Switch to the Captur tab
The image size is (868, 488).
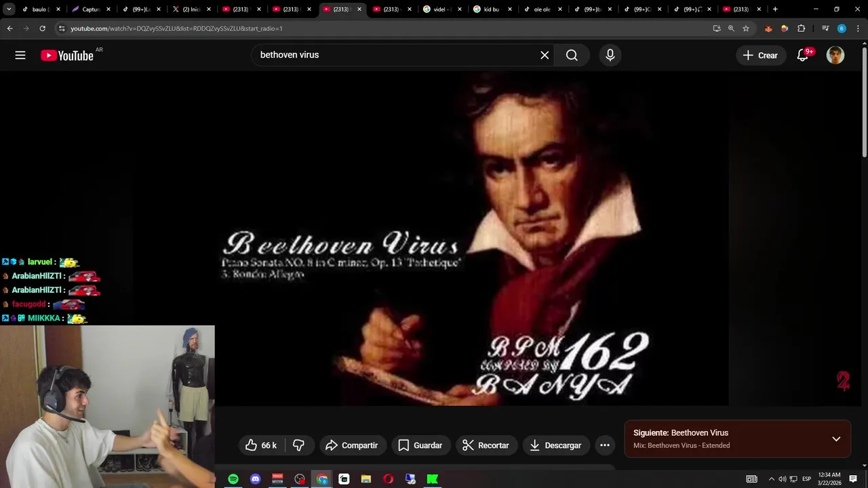pyautogui.click(x=91, y=9)
